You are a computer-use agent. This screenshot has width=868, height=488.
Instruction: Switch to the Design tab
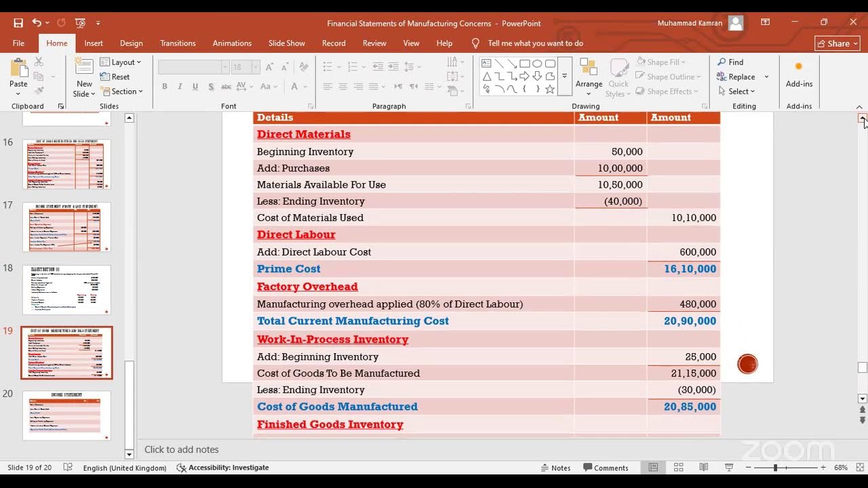(131, 43)
